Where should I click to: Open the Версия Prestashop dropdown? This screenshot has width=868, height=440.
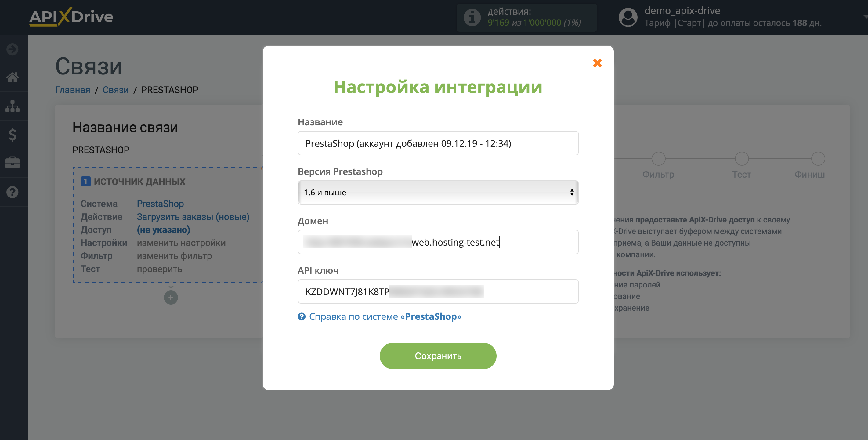point(438,192)
